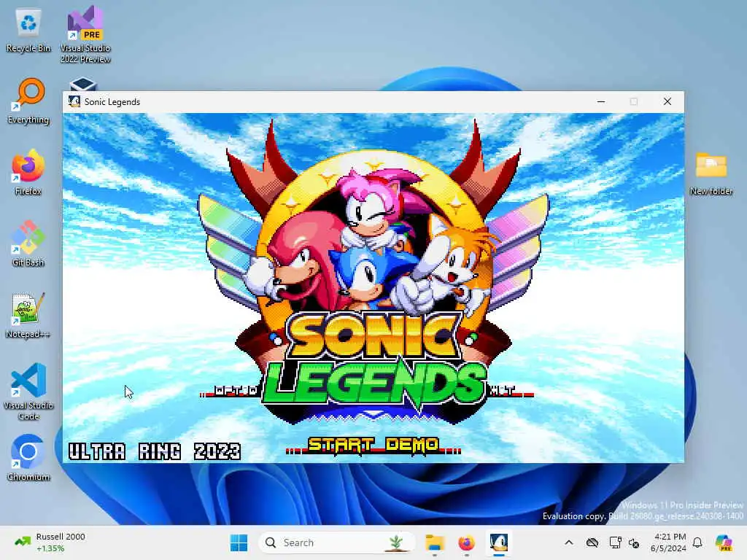Image resolution: width=747 pixels, height=560 pixels.
Task: Open the Git Bash desktop shortcut
Action: [x=28, y=244]
